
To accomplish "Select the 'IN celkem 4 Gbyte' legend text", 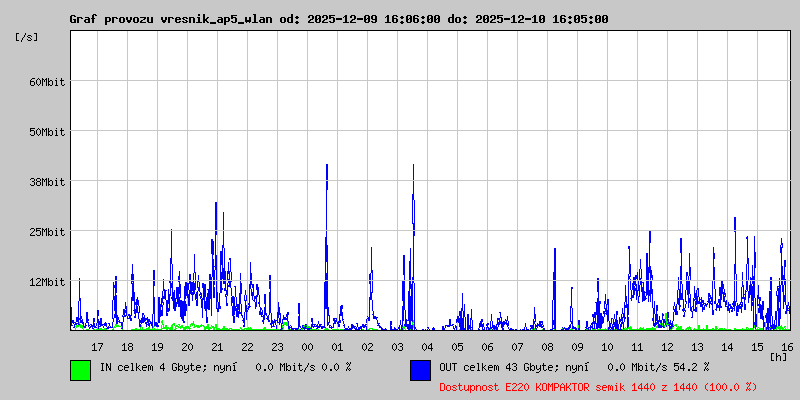I will tap(152, 367).
